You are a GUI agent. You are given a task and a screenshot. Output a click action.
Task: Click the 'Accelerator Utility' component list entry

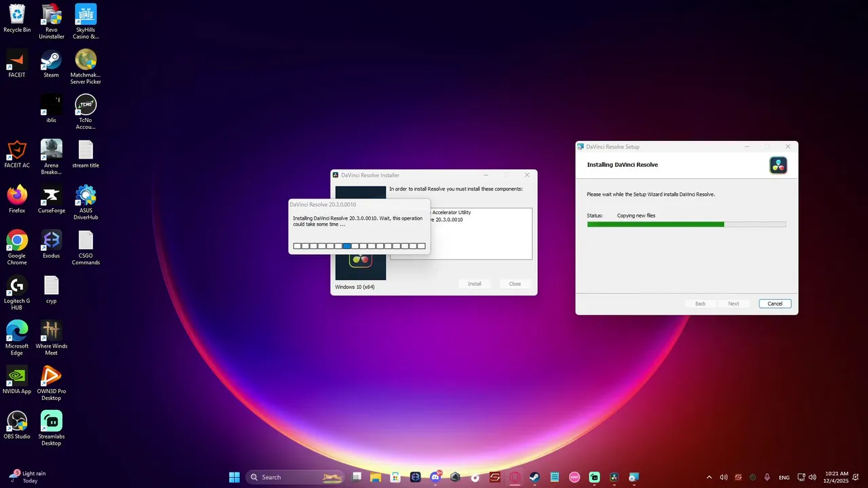(451, 213)
